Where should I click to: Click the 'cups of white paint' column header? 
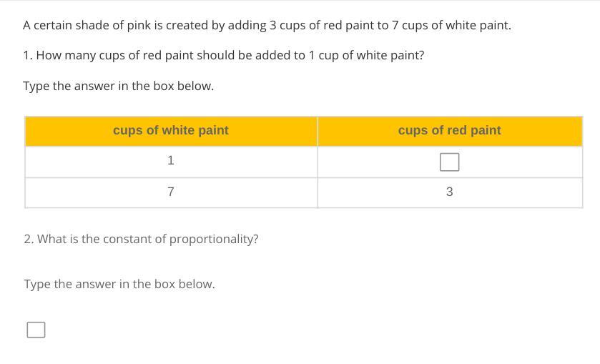click(x=171, y=130)
